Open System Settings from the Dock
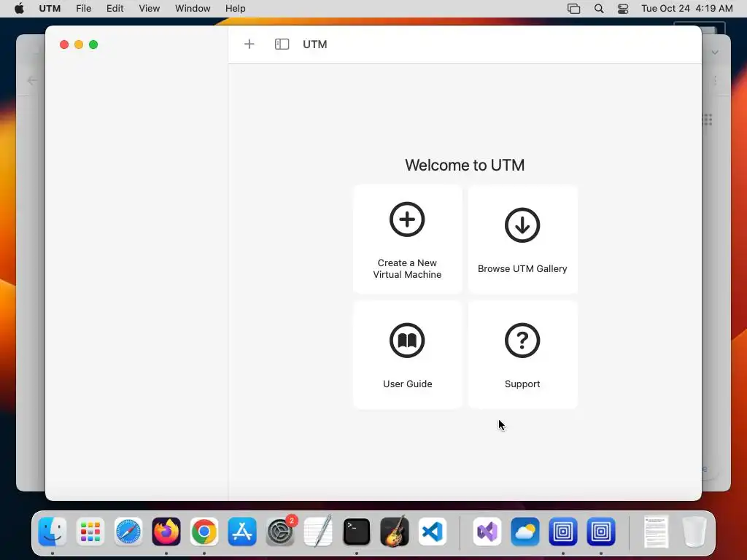 280,532
